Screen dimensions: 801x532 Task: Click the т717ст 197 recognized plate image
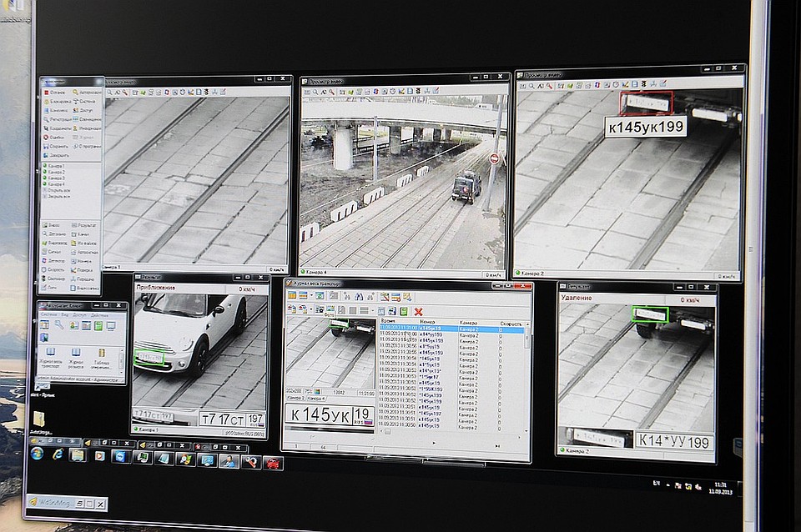232,419
